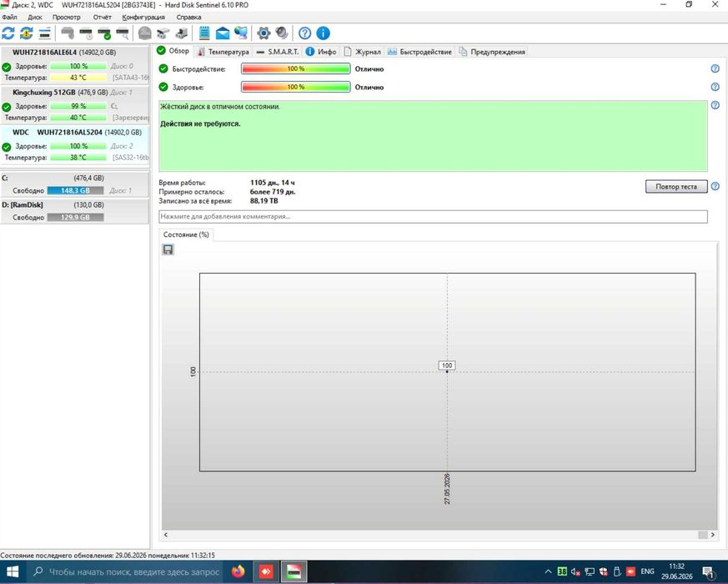Open the notification center icon
Viewport: 728px width, 584px height.
pyautogui.click(x=709, y=572)
